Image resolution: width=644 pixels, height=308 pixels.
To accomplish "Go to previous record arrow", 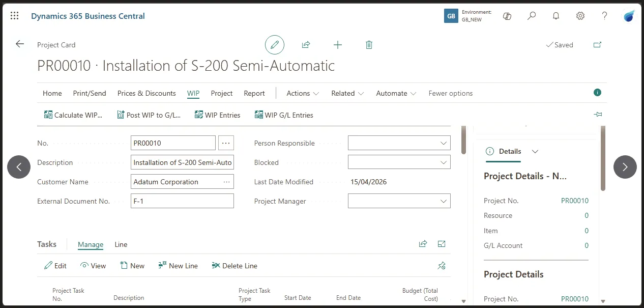I will pyautogui.click(x=19, y=167).
